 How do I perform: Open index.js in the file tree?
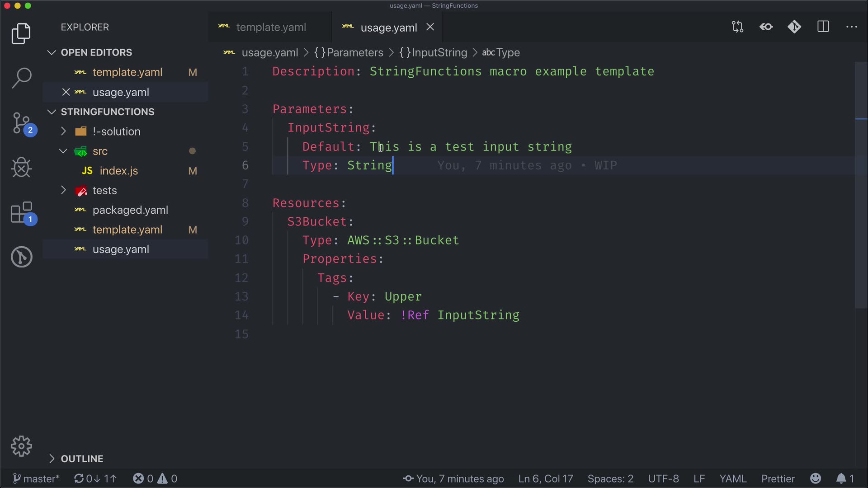click(118, 171)
